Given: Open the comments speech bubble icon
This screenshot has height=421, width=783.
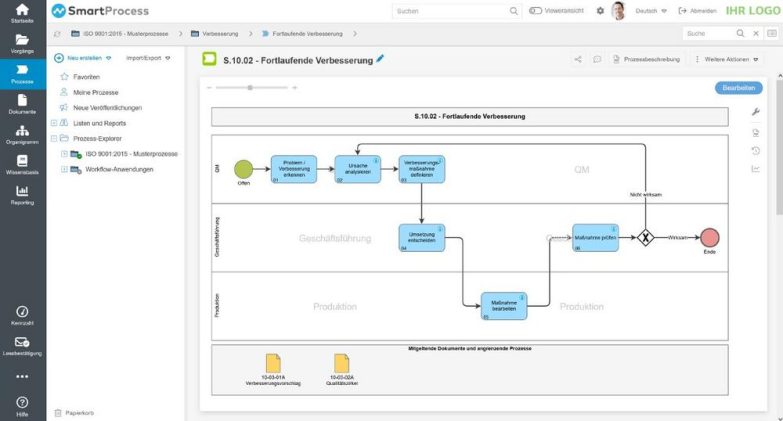Looking at the screenshot, I should coord(597,59).
